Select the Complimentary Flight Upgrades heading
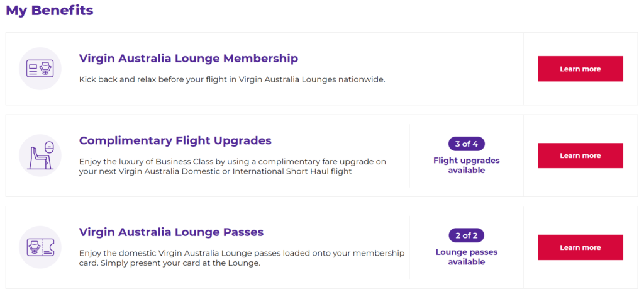The height and width of the screenshot is (294, 644). click(175, 140)
